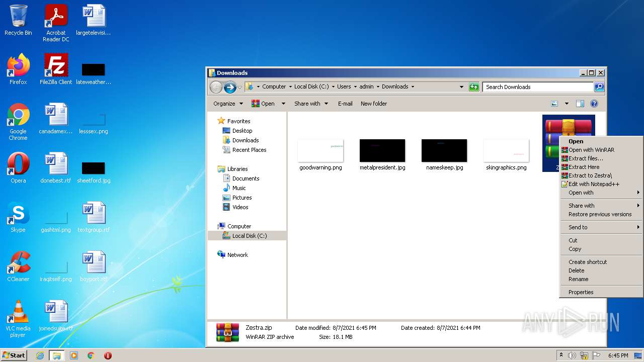The height and width of the screenshot is (362, 644).
Task: Choose Copy from the context menu
Action: click(x=601, y=249)
